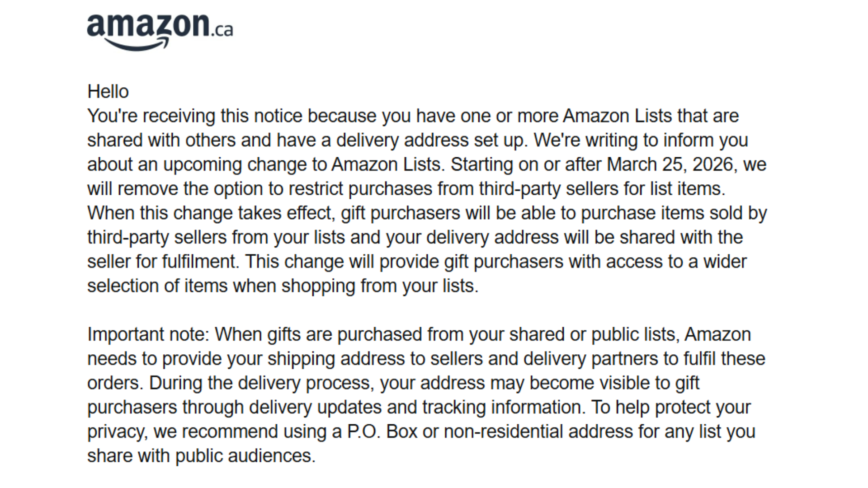Click the "P.O. Box" text
Screen dimensions: 868x488
[382, 432]
